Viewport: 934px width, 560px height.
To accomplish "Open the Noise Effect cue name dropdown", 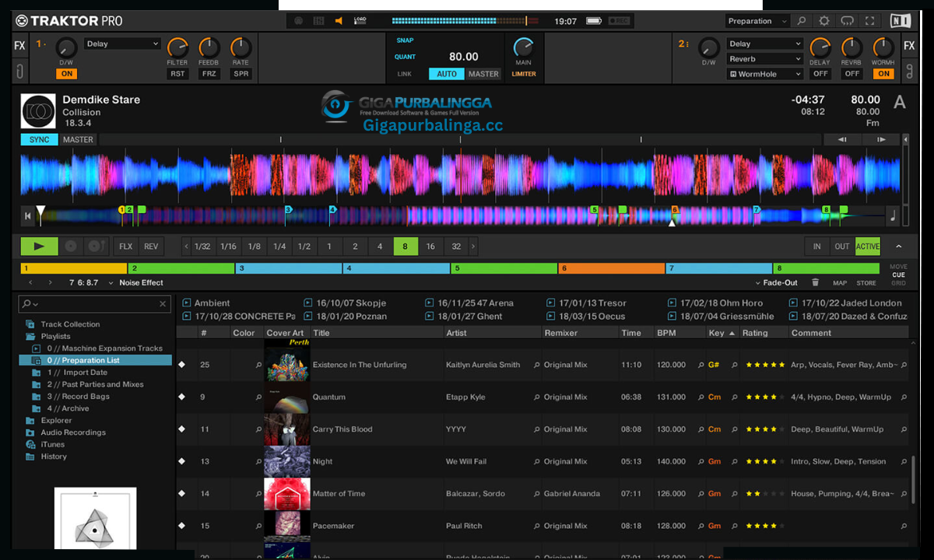I will 135,282.
